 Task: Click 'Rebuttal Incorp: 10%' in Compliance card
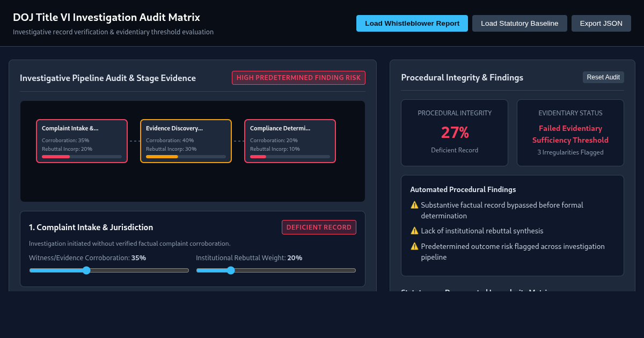tap(275, 149)
